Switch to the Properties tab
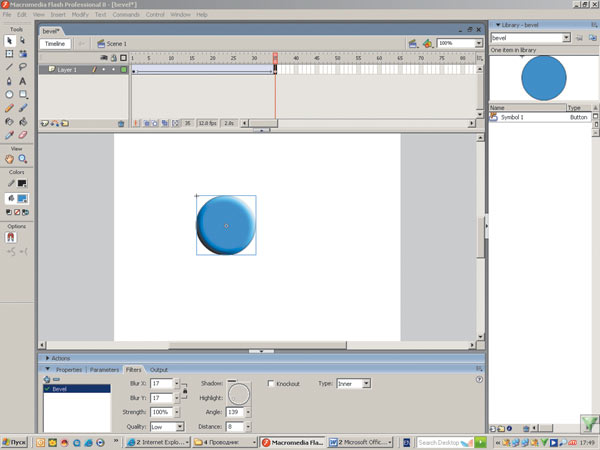Image resolution: width=600 pixels, height=450 pixels. pos(68,369)
